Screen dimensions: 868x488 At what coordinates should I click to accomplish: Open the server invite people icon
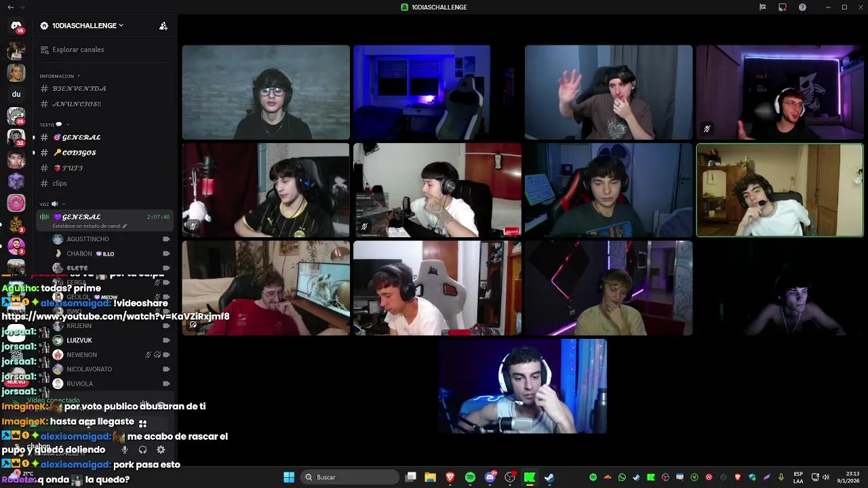point(163,26)
